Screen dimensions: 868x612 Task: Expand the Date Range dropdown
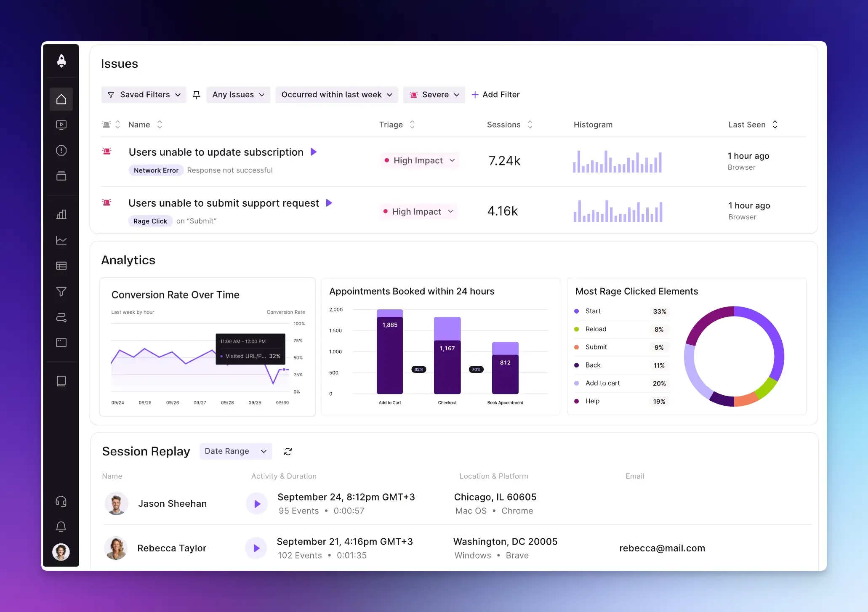click(235, 451)
